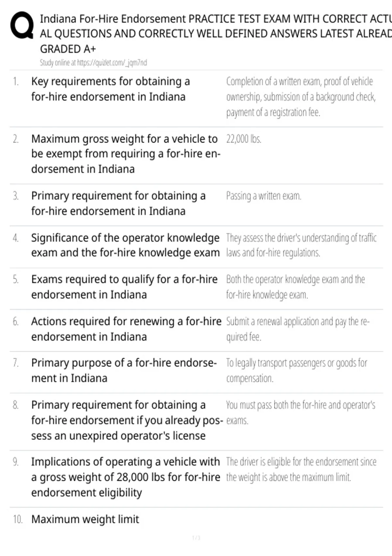Click the 22,000 lbs. answer

pos(244,139)
